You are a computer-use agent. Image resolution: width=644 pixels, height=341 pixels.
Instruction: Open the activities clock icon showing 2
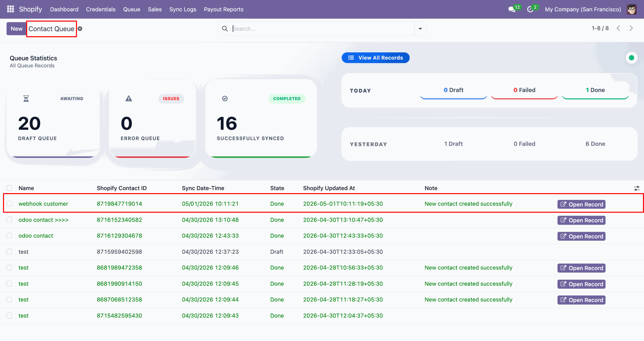[530, 9]
